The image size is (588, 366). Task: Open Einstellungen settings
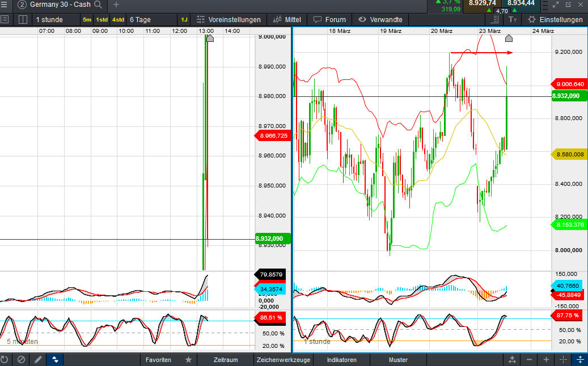(x=555, y=19)
